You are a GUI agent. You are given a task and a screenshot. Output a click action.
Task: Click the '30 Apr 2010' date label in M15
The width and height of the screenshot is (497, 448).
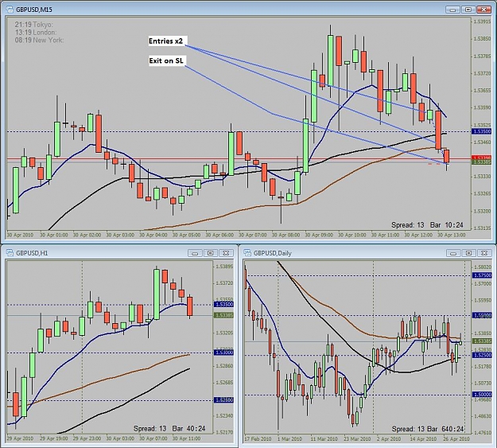point(20,235)
